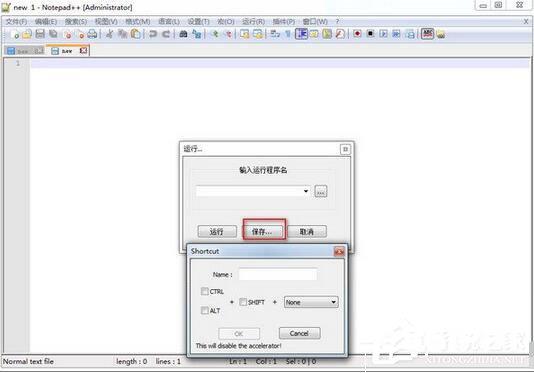Screen dimensions: 534x373
Task: Click the Print toolbar icon
Action: pyautogui.click(x=92, y=34)
